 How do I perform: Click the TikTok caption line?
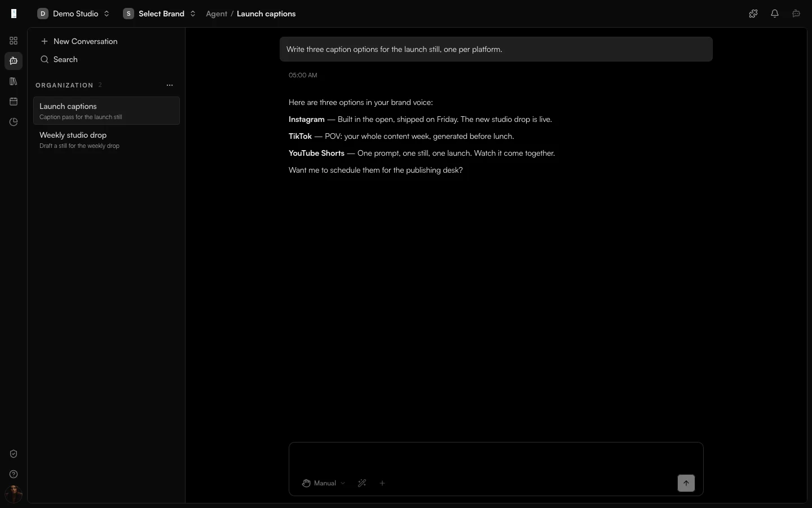click(401, 136)
